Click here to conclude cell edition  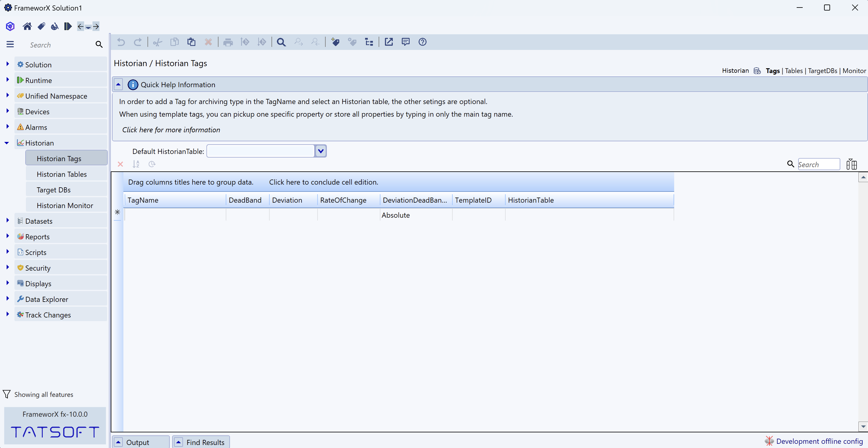click(324, 182)
